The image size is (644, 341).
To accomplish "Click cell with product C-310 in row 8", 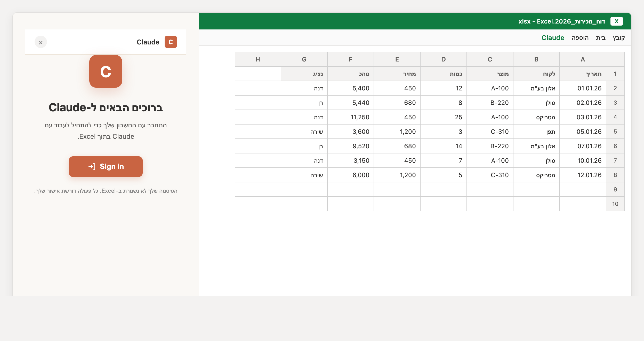I will (490, 175).
